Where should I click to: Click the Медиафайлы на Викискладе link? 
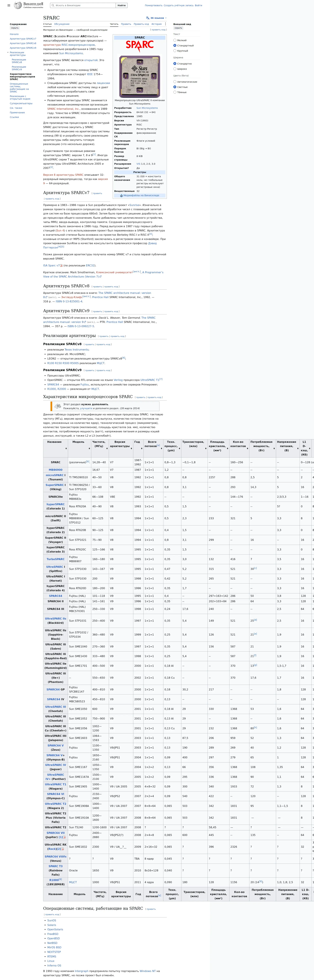coord(141,196)
